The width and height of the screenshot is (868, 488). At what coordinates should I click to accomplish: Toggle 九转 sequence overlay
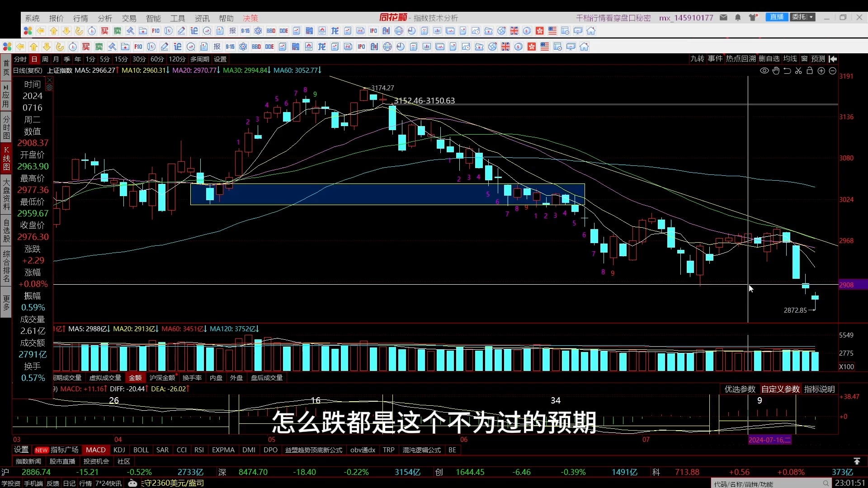click(x=697, y=59)
